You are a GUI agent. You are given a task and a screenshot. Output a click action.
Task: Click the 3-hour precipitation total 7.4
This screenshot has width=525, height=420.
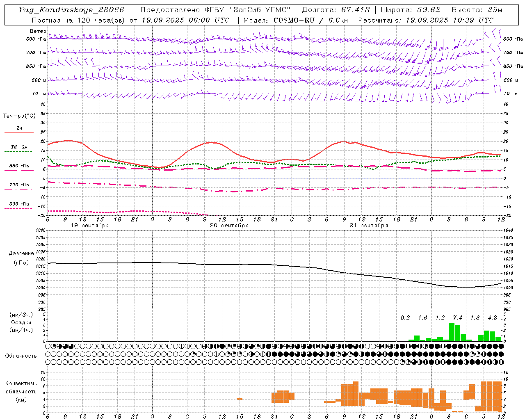(x=457, y=318)
